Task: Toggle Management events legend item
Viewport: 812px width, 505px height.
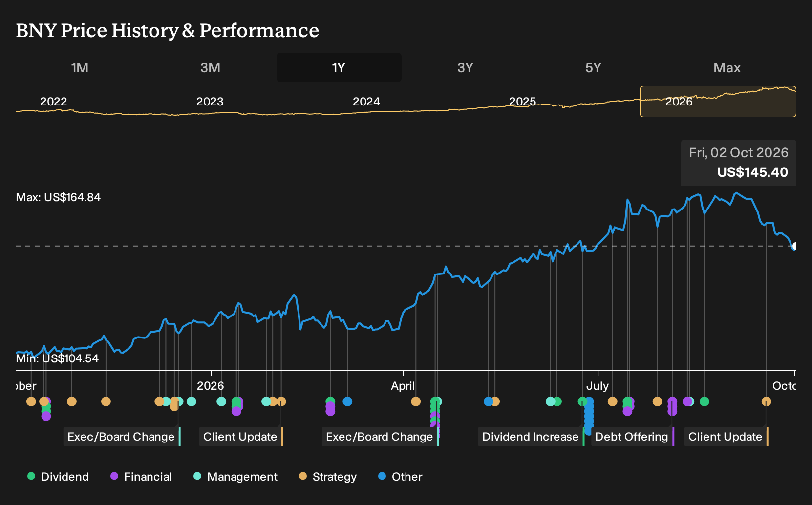Action: (235, 477)
